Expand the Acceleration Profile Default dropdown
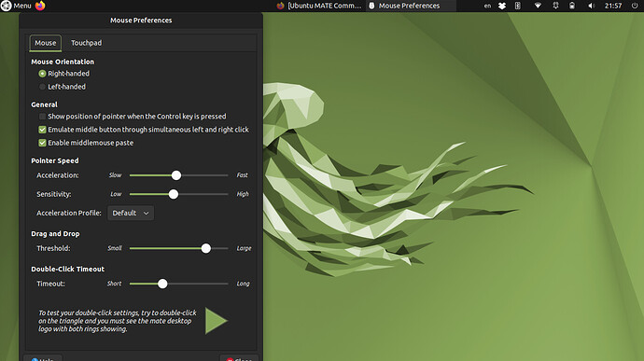The image size is (644, 361). (131, 214)
